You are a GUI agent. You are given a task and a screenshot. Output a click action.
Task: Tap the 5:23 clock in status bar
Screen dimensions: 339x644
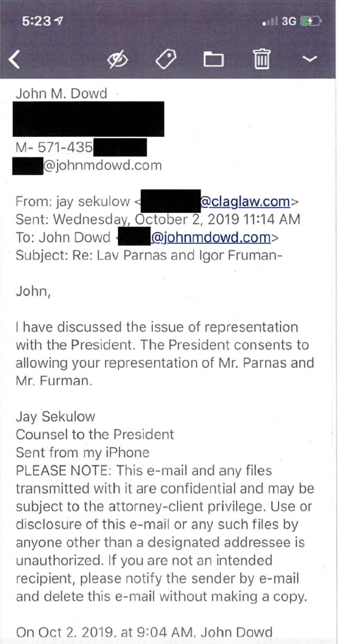pyautogui.click(x=38, y=21)
